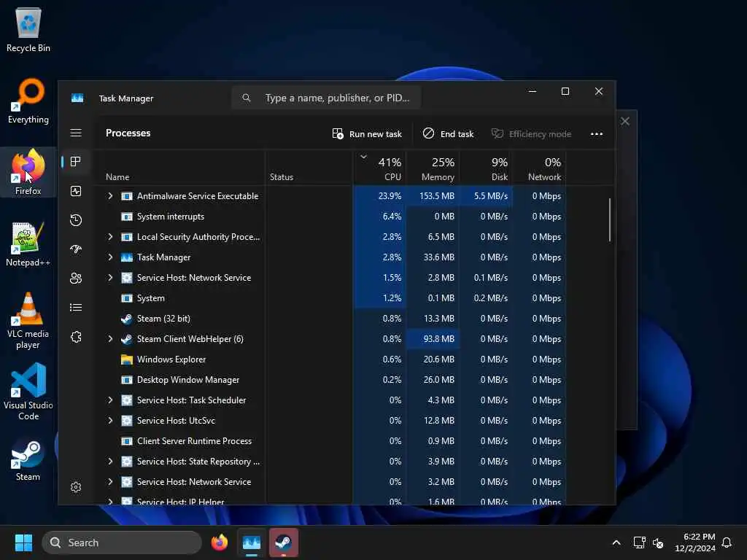Expand Service Host: UtcSvc group
747x560 pixels.
(x=110, y=421)
